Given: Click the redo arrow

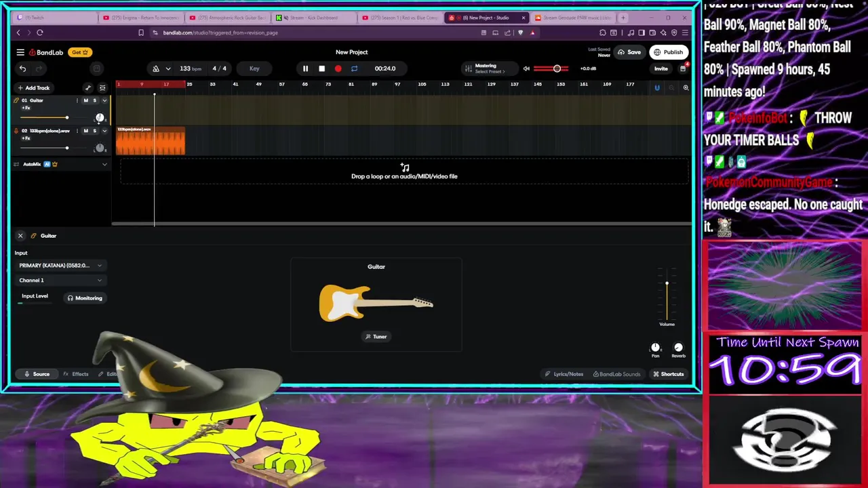Looking at the screenshot, I should (x=39, y=68).
